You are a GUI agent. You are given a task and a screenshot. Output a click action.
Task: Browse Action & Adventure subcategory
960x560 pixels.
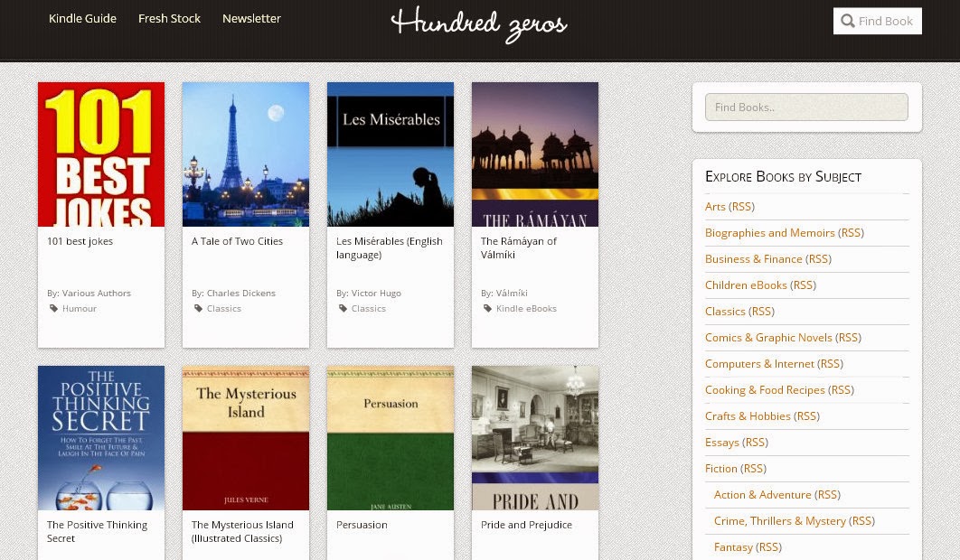tap(762, 495)
